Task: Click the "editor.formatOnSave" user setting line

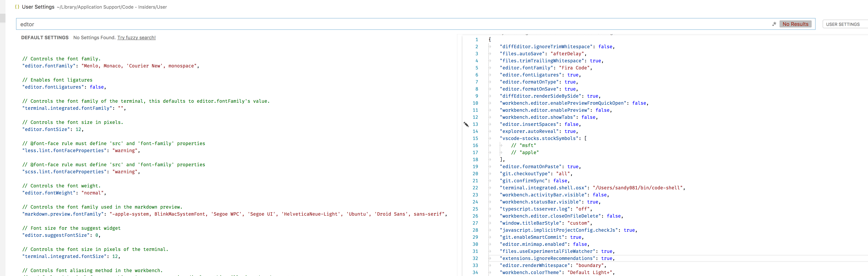Action: (539, 89)
